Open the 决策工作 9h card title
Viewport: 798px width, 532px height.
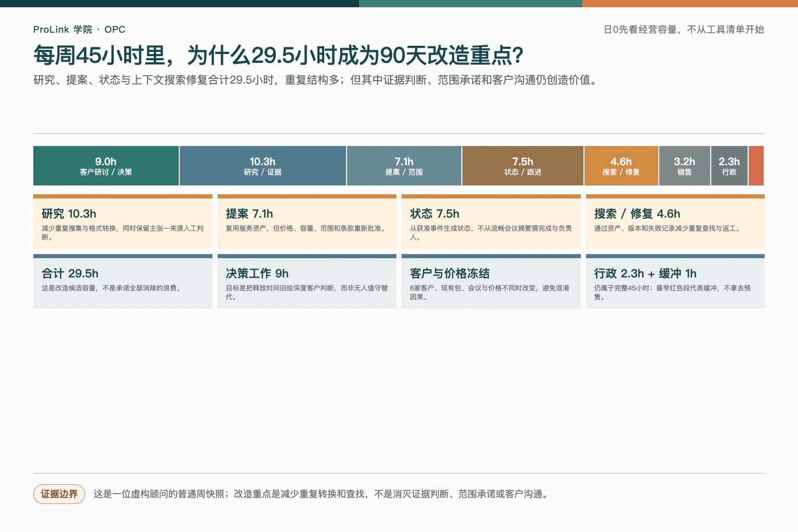257,274
